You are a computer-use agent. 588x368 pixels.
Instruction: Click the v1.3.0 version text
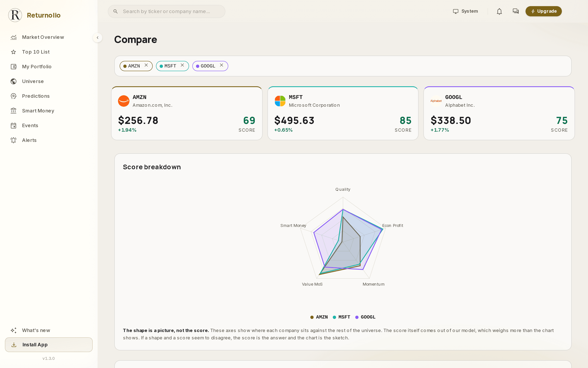click(49, 359)
